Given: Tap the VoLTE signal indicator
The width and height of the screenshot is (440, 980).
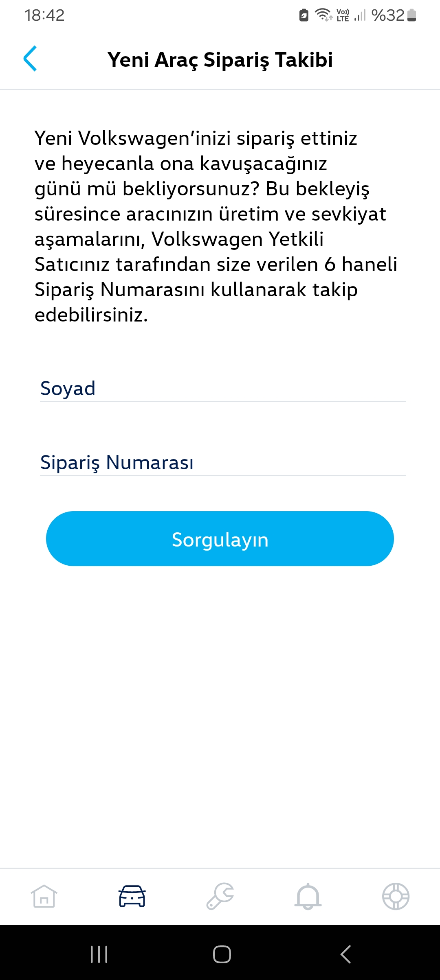Looking at the screenshot, I should [x=343, y=15].
